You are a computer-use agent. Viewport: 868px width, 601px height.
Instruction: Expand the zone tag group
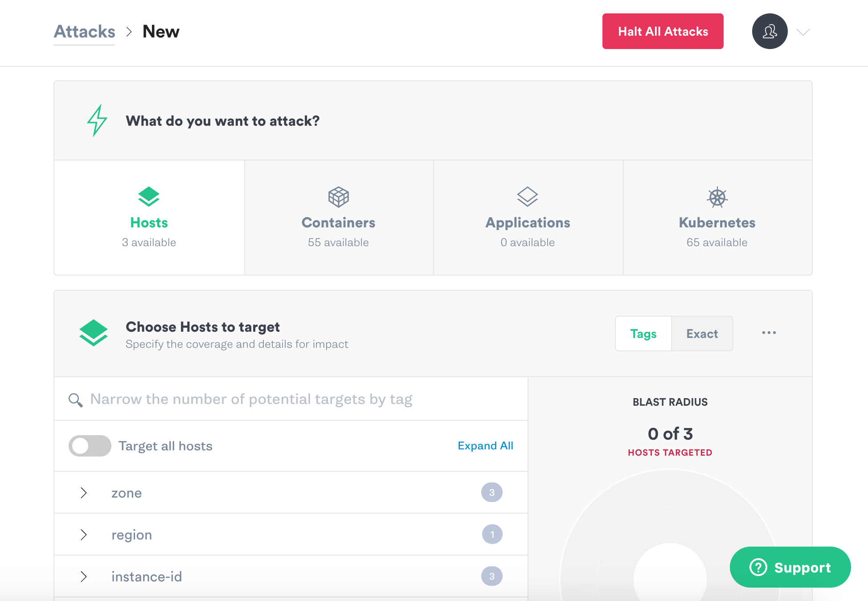[x=84, y=493]
